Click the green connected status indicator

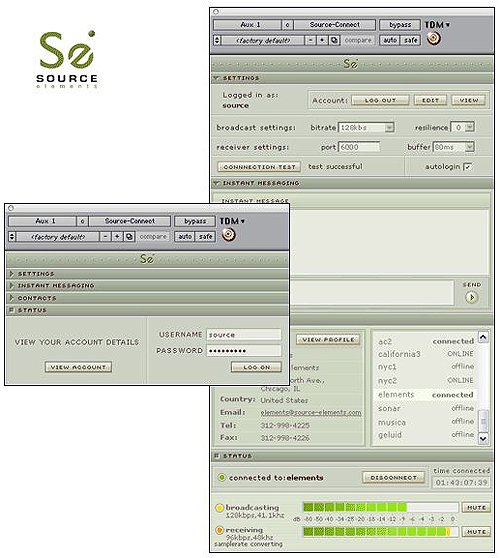pos(222,477)
